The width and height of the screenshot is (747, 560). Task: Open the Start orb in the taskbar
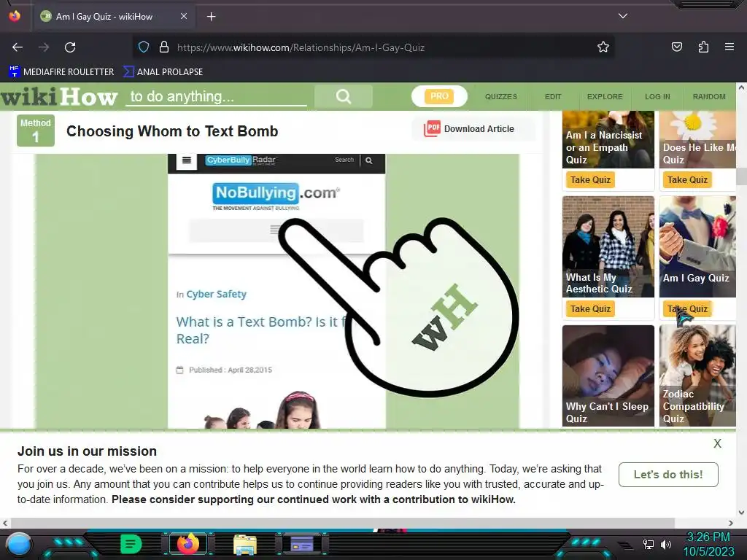[x=19, y=544]
